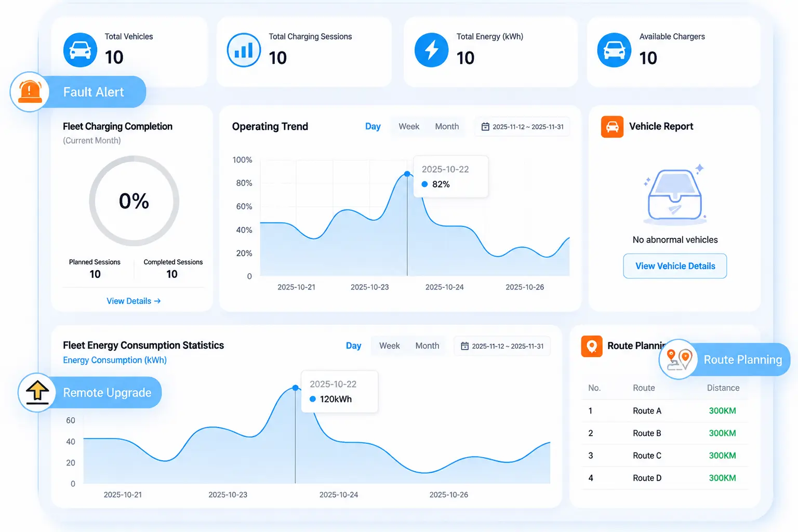
Task: Click the 82% data point on Operating Trend
Action: click(407, 174)
